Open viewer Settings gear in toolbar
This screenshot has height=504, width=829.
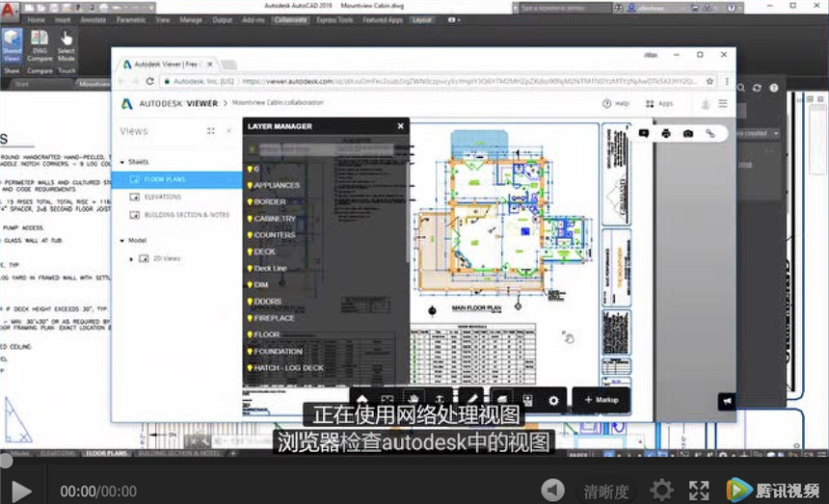click(x=553, y=401)
